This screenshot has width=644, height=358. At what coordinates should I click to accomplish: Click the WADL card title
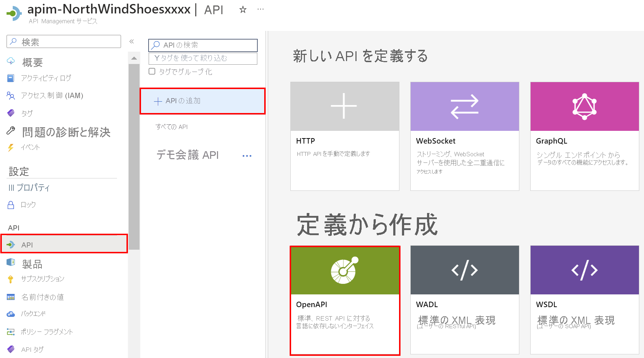[x=427, y=305]
